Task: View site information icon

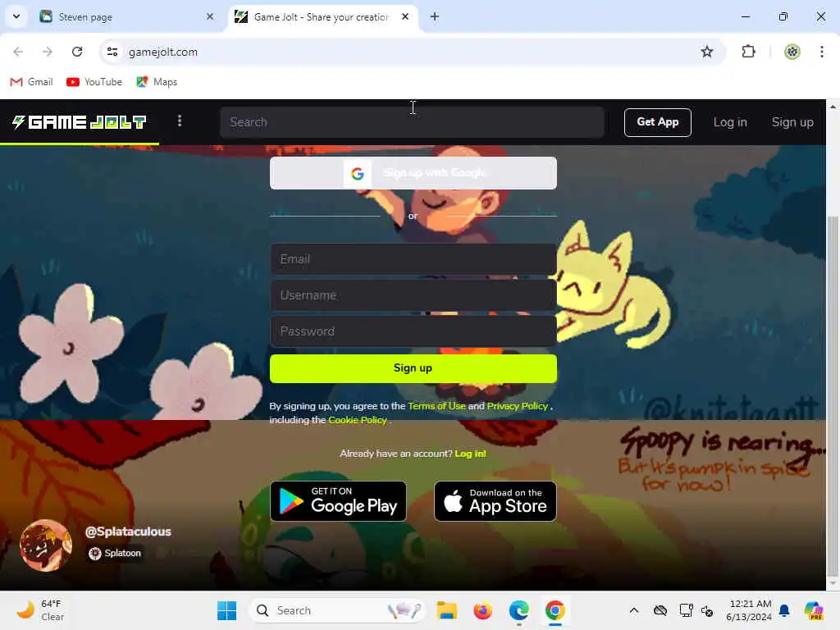Action: tap(112, 52)
